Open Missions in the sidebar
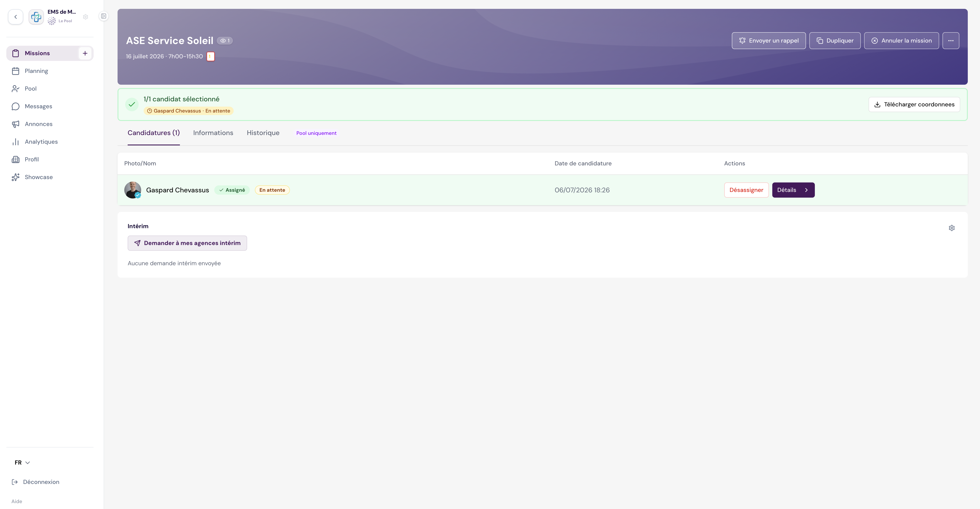980x509 pixels. pos(50,53)
